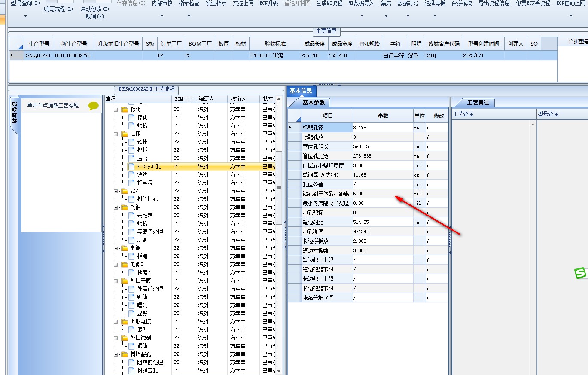Open the dropdown arrow under 指示检查
This screenshot has height=375, width=588.
(189, 16)
